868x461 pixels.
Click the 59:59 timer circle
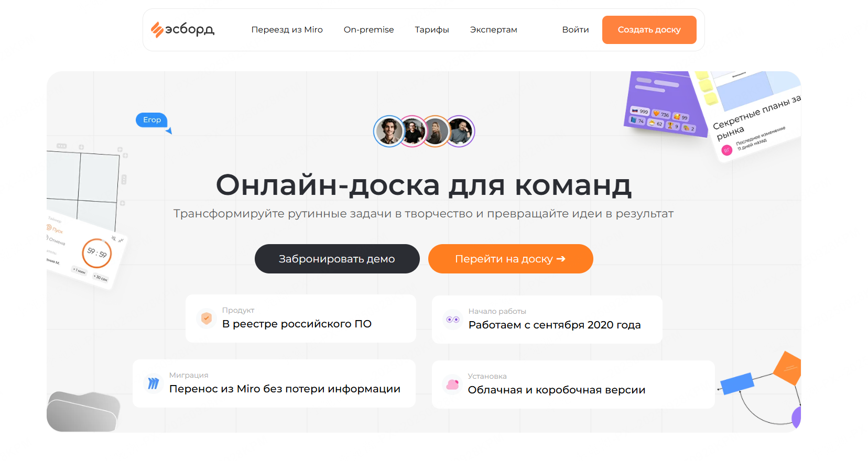click(x=97, y=253)
